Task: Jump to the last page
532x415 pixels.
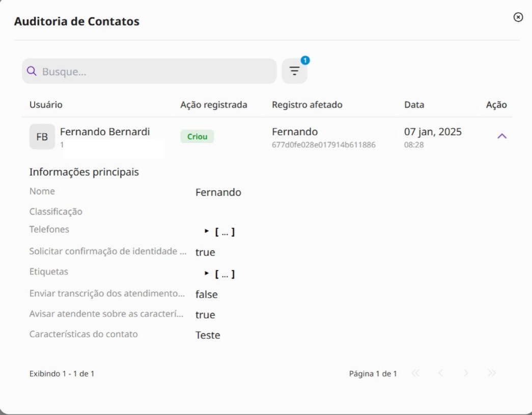Action: [491, 373]
